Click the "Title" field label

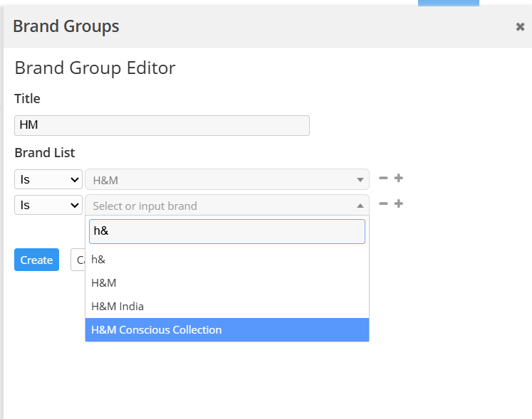(x=28, y=99)
